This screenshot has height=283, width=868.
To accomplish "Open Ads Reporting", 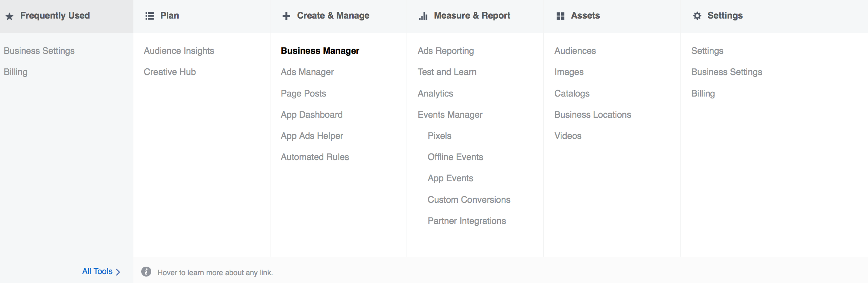I will coord(446,51).
